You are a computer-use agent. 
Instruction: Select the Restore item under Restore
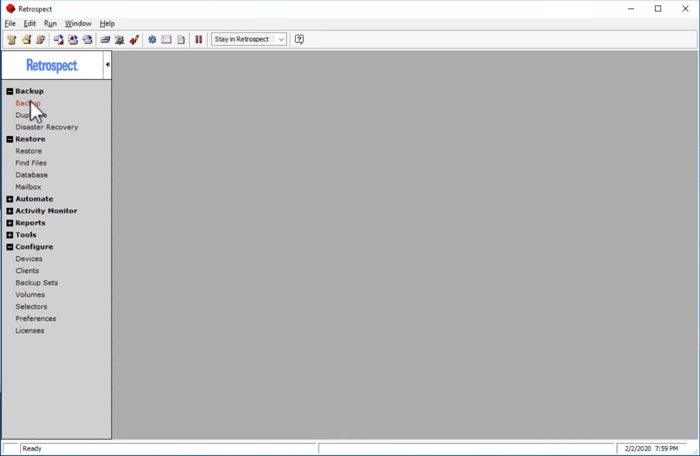pos(29,151)
